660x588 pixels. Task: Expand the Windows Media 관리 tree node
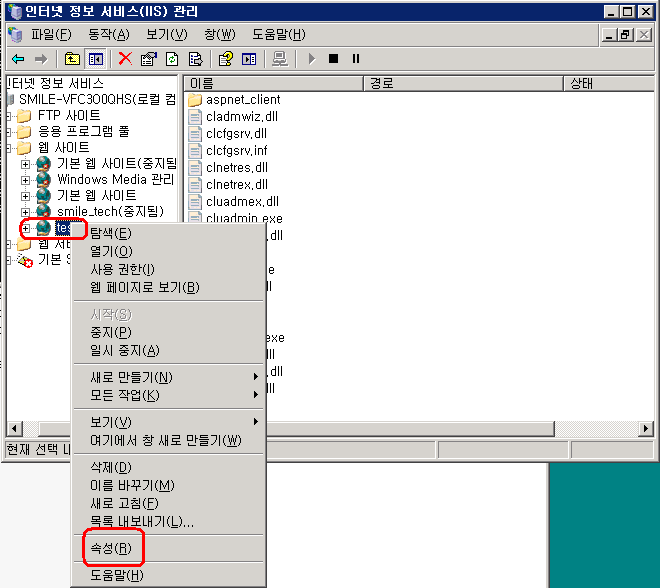26,180
